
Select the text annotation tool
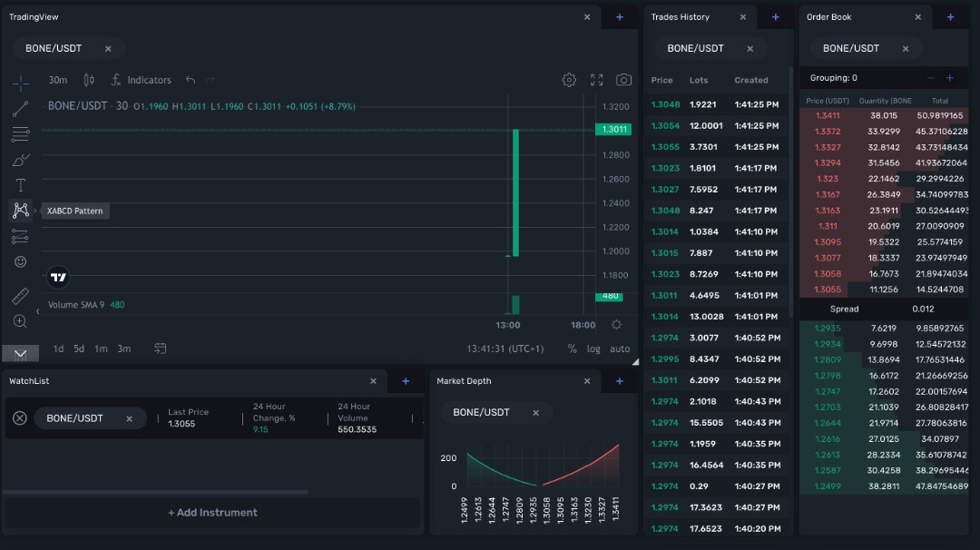21,185
